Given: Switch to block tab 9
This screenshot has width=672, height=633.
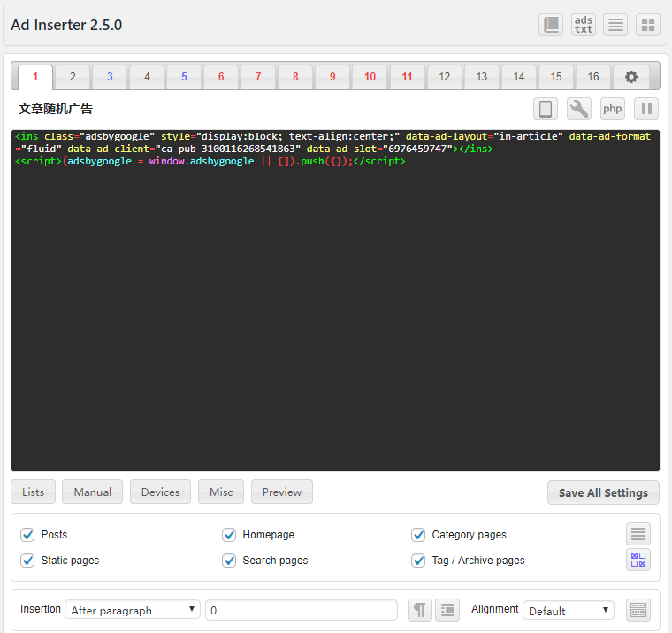Looking at the screenshot, I should pos(332,77).
